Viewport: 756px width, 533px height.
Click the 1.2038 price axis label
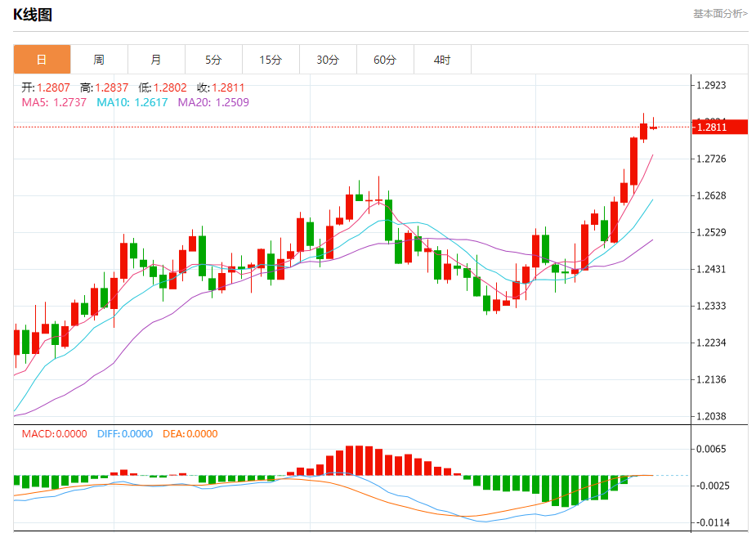711,416
